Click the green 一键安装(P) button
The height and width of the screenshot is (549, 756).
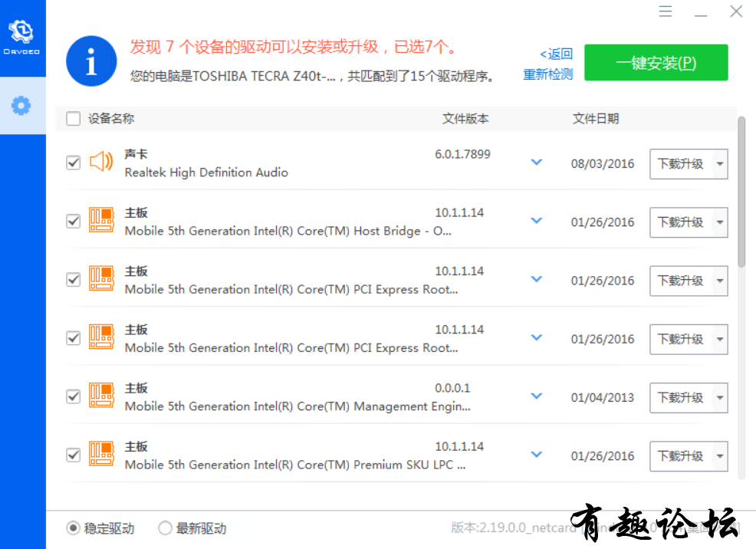click(656, 63)
